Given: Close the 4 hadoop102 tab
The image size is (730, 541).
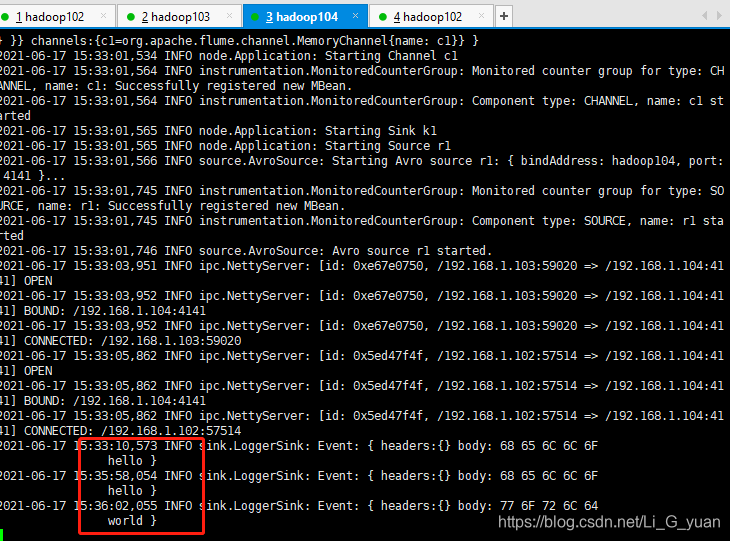Looking at the screenshot, I should [481, 16].
